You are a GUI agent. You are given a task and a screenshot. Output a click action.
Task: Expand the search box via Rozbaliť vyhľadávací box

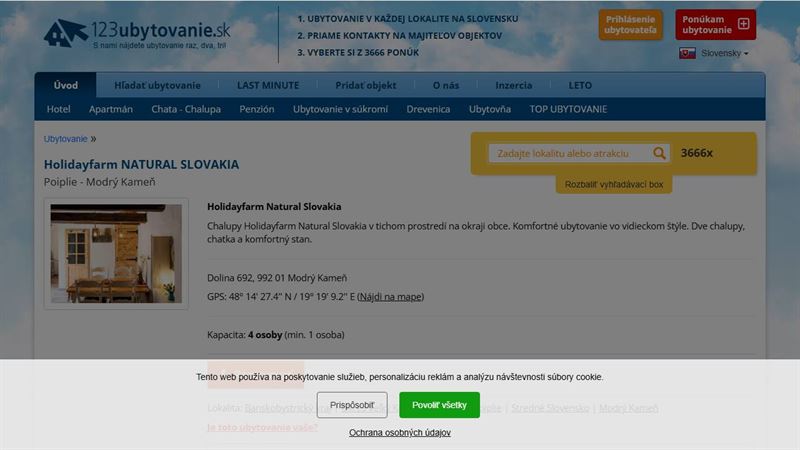pos(614,184)
